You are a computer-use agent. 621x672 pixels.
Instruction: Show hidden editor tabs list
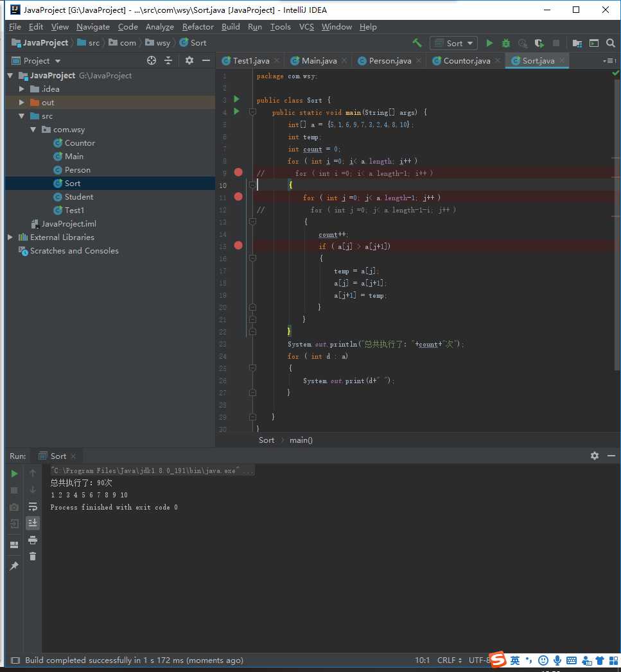click(x=609, y=61)
